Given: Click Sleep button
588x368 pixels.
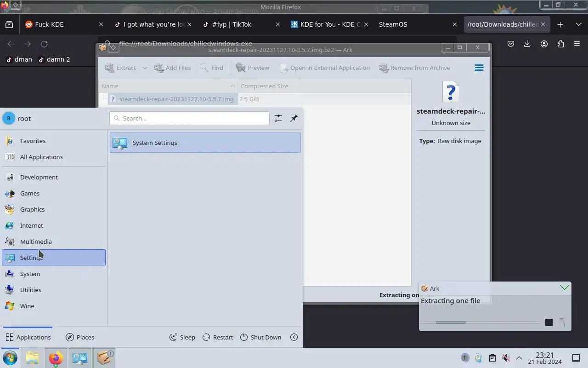Looking at the screenshot, I should coord(182,337).
